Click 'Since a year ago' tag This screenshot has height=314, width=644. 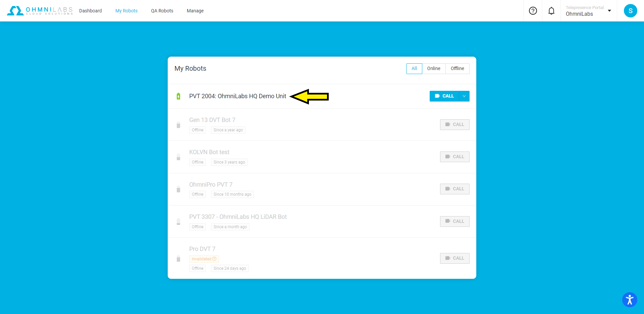tap(228, 130)
